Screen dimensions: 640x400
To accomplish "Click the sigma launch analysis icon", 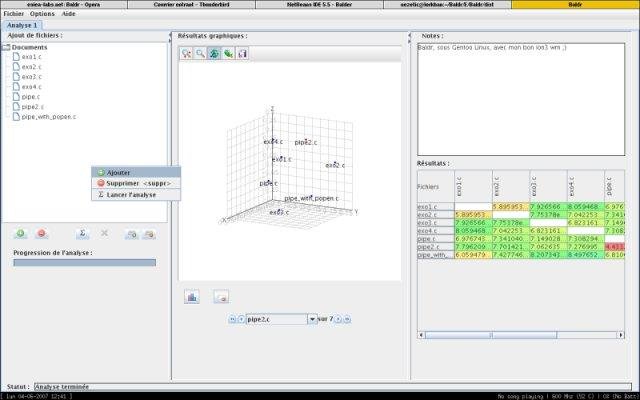I will 82,233.
